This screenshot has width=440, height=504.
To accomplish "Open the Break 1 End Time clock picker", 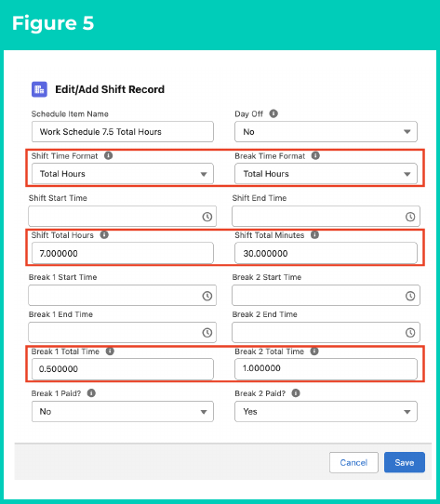I will point(207,333).
